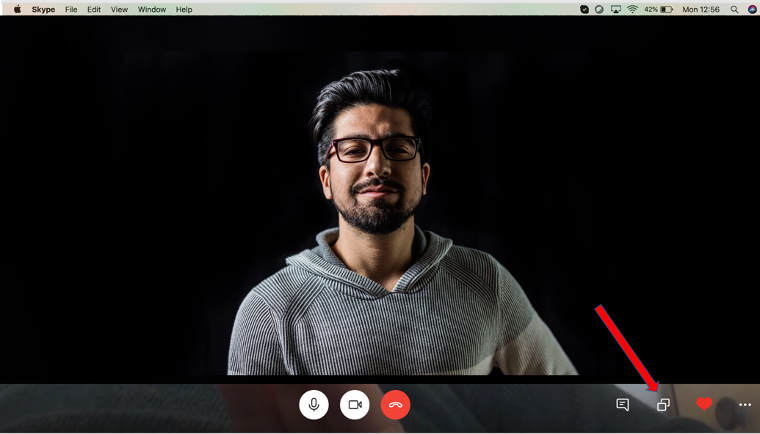The image size is (760, 434).
Task: Click the circular gray status menu icon
Action: [600, 9]
